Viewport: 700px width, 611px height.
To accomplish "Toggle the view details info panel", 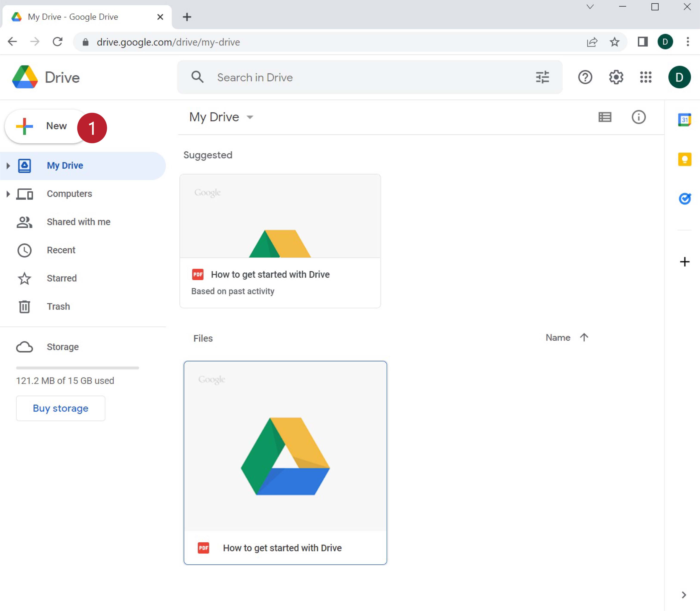I will pos(638,117).
